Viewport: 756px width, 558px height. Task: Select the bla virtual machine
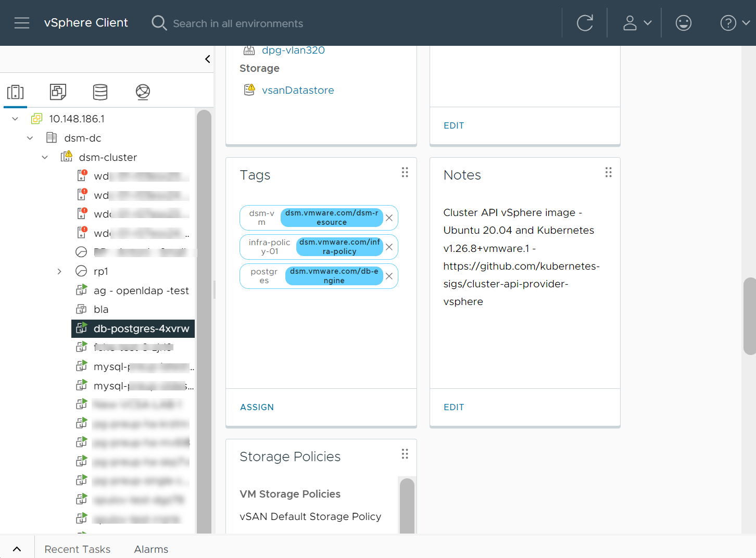[x=101, y=309]
